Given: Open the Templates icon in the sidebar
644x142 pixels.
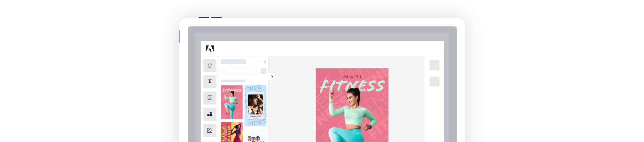Looking at the screenshot, I should [x=210, y=66].
